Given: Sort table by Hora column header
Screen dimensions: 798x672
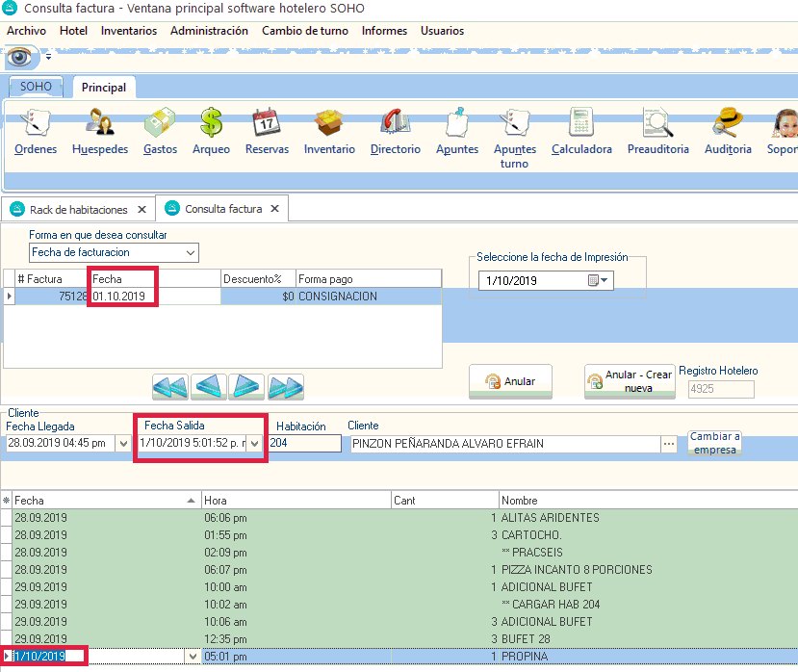Looking at the screenshot, I should coord(294,501).
